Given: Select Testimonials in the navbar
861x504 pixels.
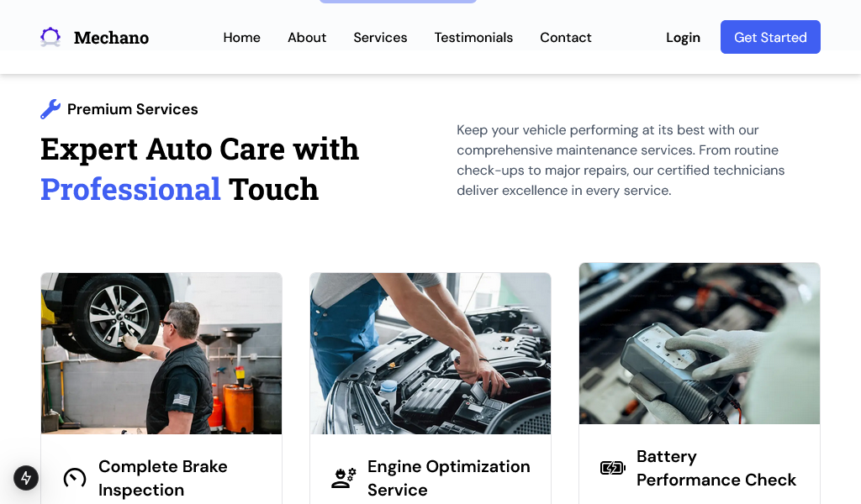Looking at the screenshot, I should (473, 37).
